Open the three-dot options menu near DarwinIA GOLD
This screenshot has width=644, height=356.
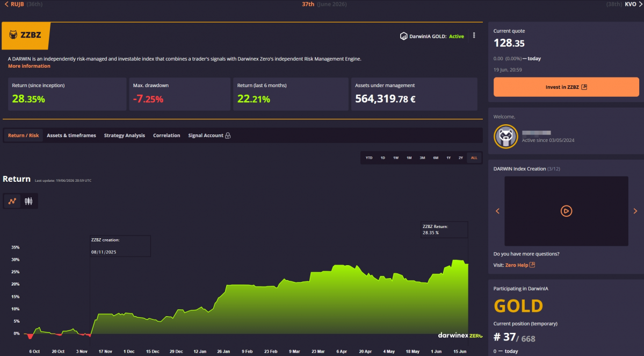point(474,36)
